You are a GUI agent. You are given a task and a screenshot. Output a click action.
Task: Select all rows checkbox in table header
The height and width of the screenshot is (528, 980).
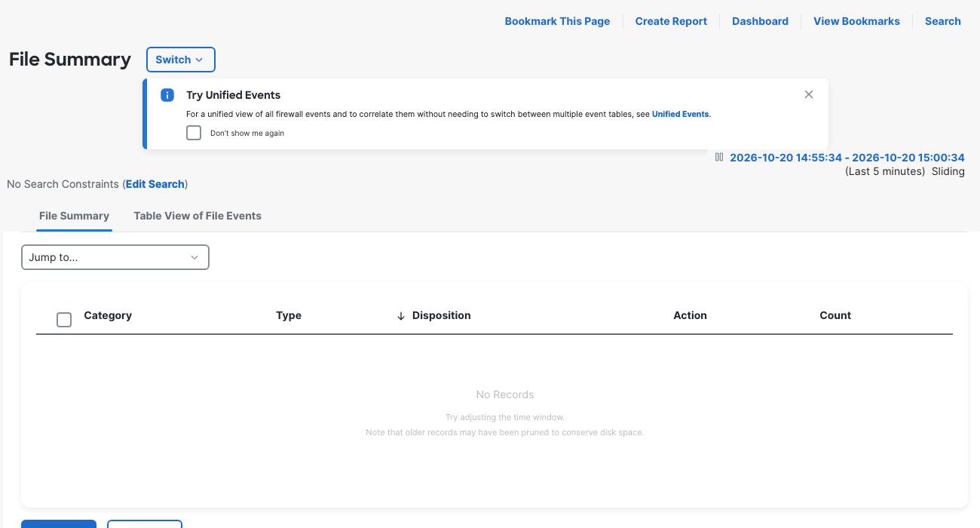tap(64, 320)
